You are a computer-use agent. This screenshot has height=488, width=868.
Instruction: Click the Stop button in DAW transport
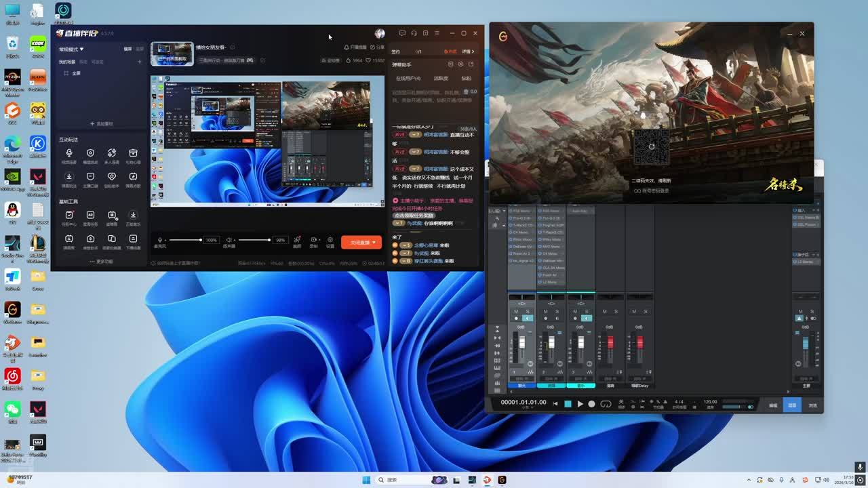point(568,404)
